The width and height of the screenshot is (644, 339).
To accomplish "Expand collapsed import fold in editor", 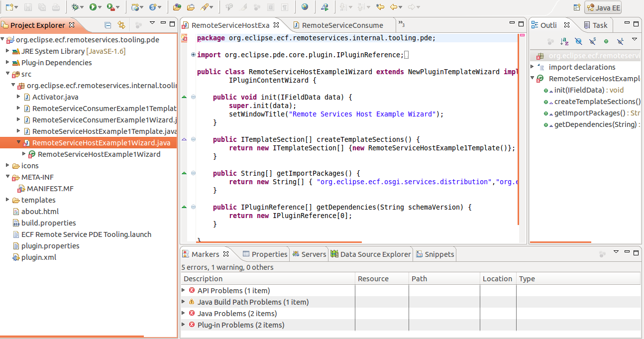I will click(x=193, y=55).
